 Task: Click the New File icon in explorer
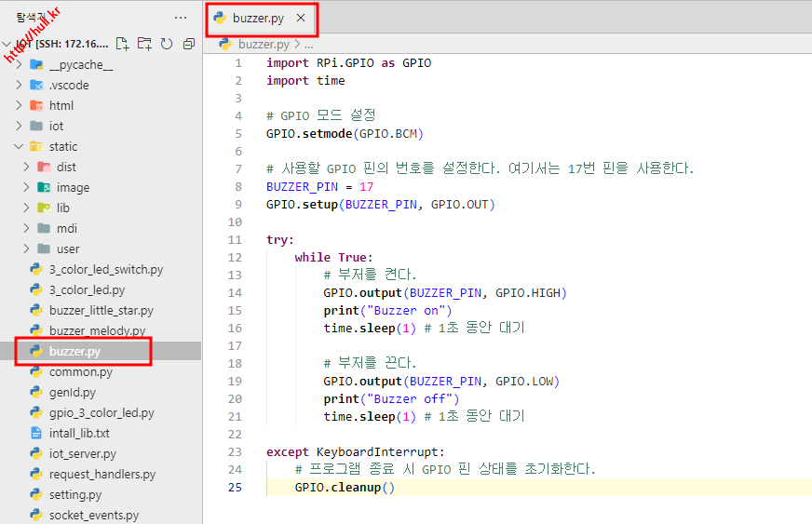click(x=122, y=44)
